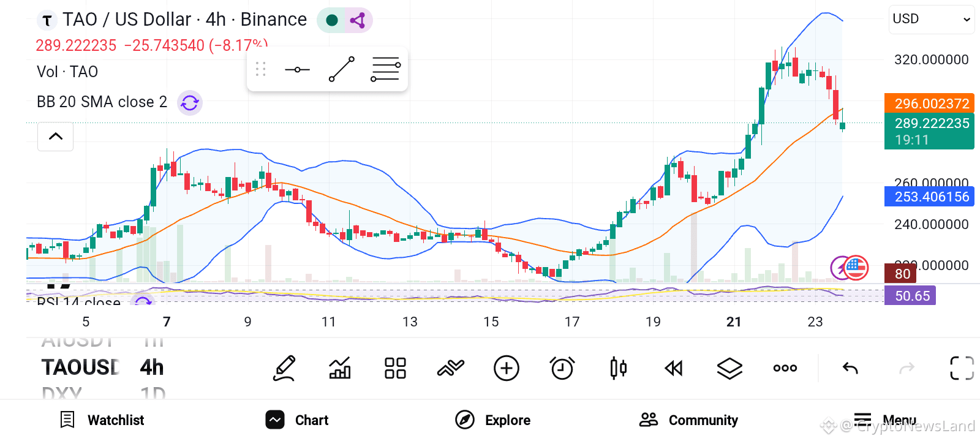Open the indicators chart icon
Screen dimensions: 980x441
coord(340,368)
